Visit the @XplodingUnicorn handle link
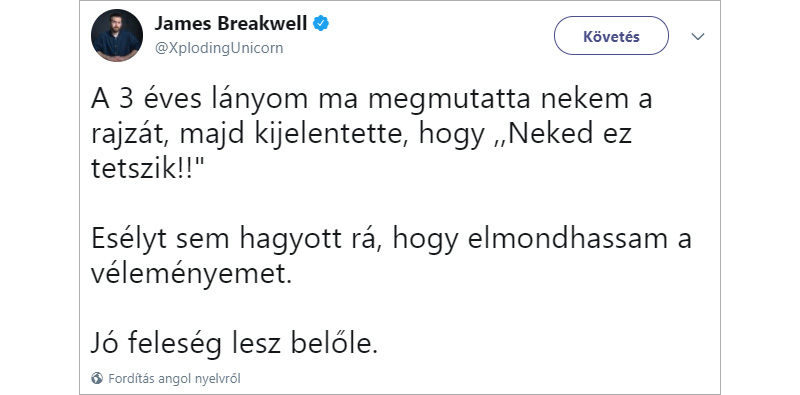 pos(218,48)
